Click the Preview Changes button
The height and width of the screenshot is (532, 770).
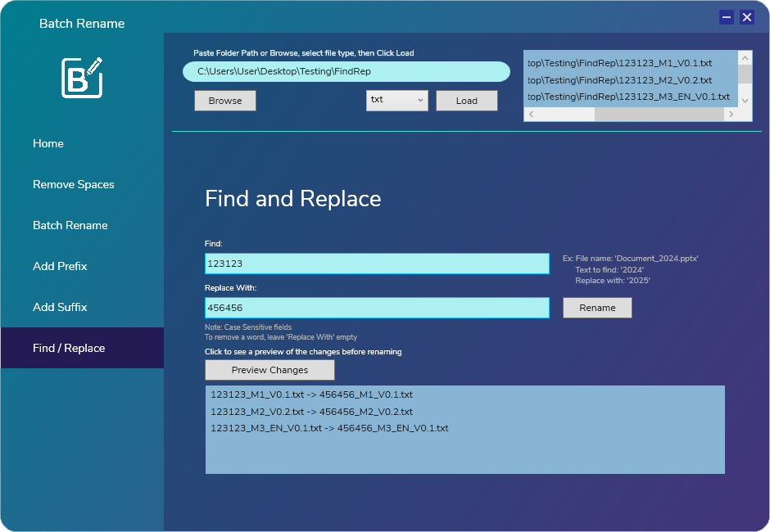pyautogui.click(x=269, y=370)
